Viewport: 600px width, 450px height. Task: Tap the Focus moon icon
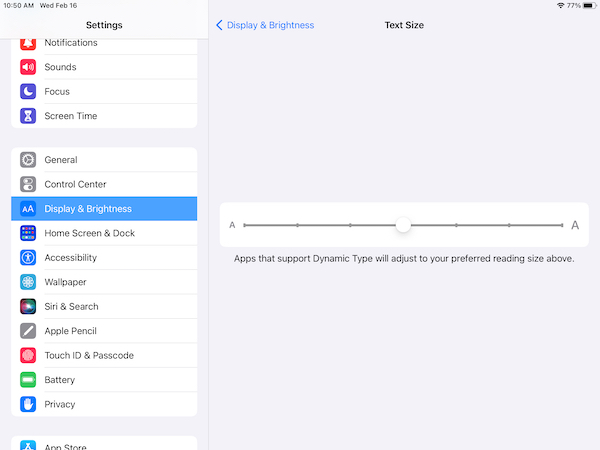pos(28,91)
